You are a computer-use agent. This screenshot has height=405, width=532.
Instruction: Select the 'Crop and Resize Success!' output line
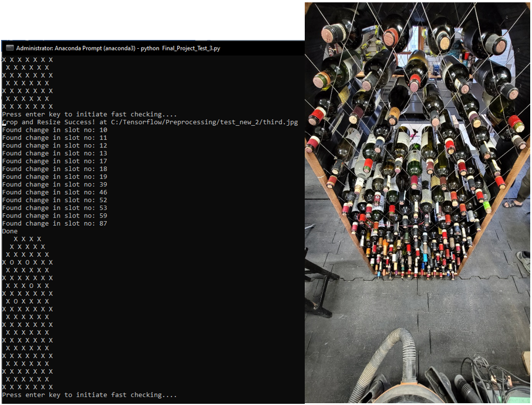tap(150, 122)
